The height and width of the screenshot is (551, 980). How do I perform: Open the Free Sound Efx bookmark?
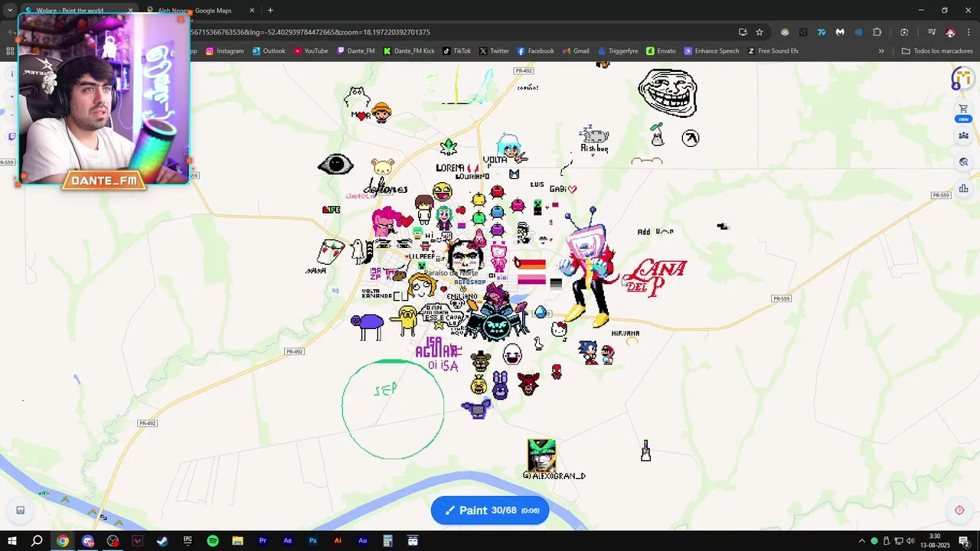click(x=773, y=51)
